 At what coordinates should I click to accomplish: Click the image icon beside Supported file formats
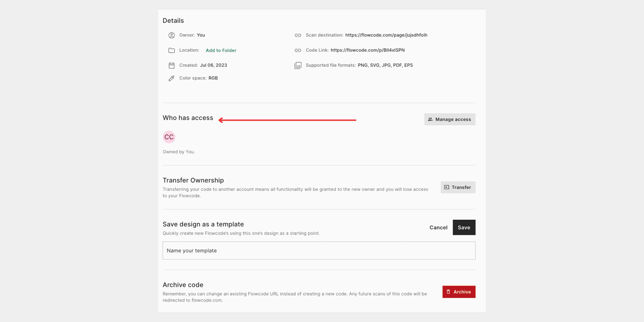tap(298, 65)
